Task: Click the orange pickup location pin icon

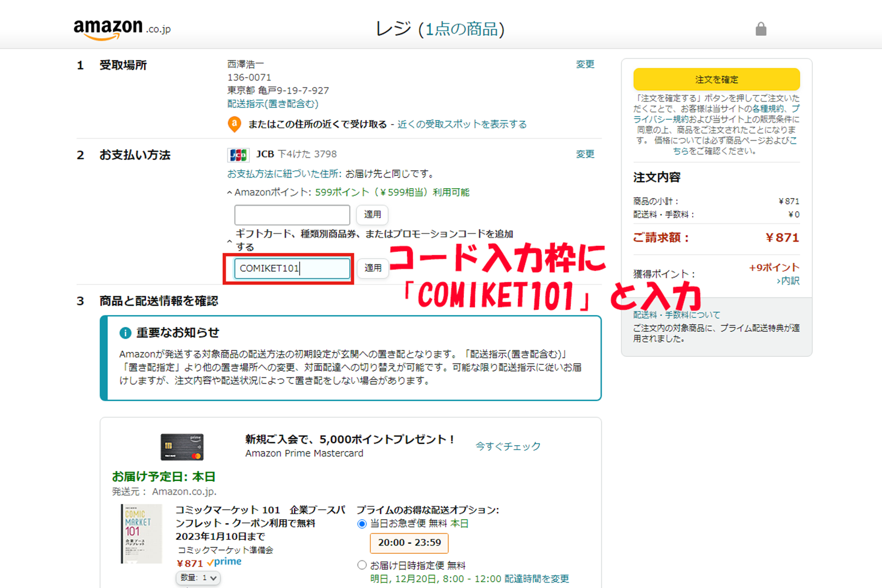Action: coord(234,124)
